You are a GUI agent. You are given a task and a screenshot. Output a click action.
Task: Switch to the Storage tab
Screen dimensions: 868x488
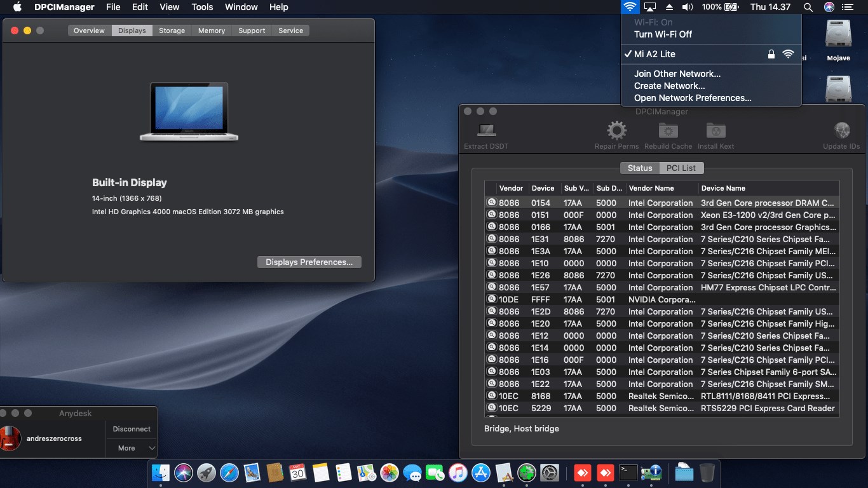172,30
